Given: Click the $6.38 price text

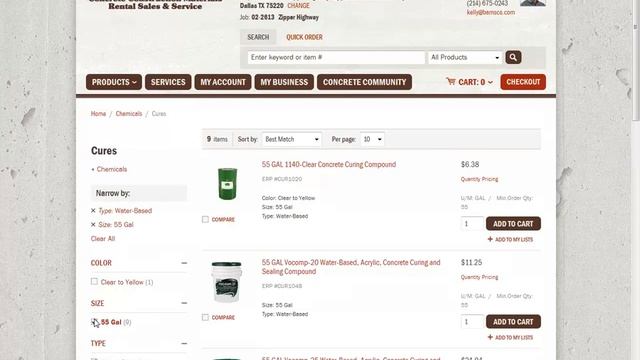Looking at the screenshot, I should tap(470, 164).
